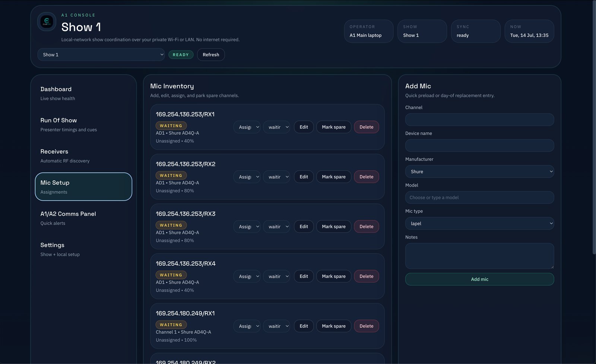Delete the 169.254.136.253/RX1 mic
596x364 pixels.
click(x=367, y=127)
